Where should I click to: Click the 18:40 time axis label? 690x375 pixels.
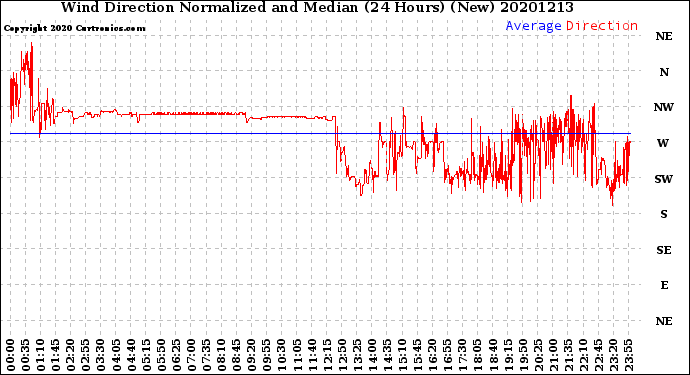tap(492, 354)
